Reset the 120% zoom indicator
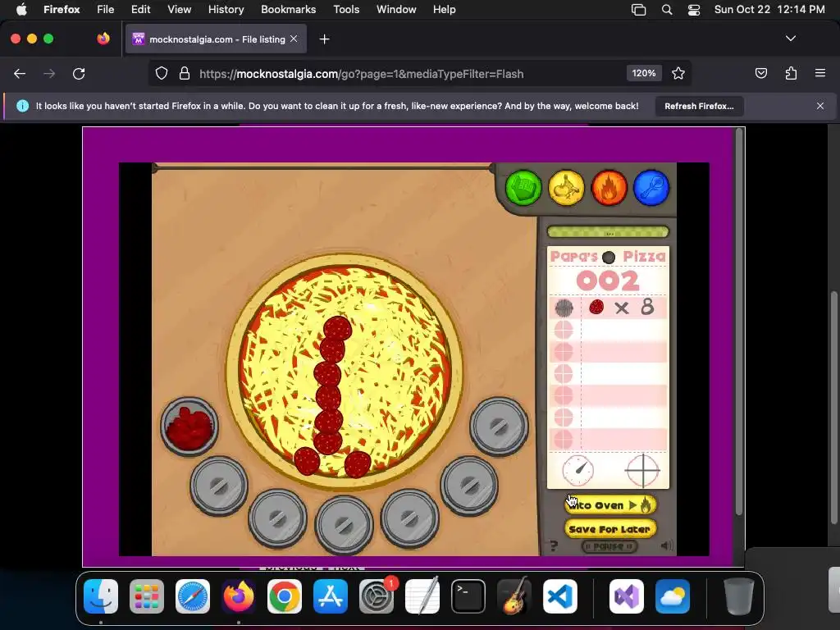The height and width of the screenshot is (630, 840). pos(644,73)
